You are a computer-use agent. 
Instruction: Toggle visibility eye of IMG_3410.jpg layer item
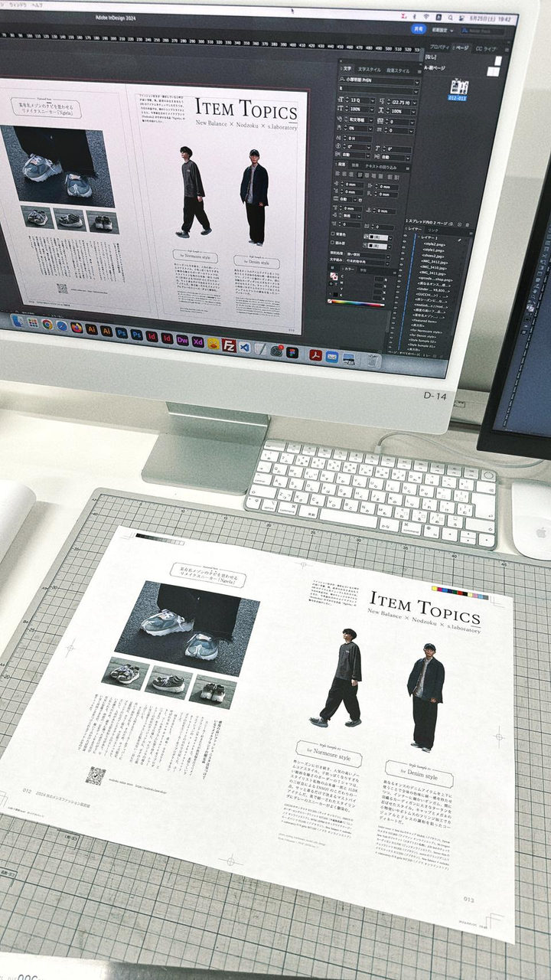click(x=402, y=265)
